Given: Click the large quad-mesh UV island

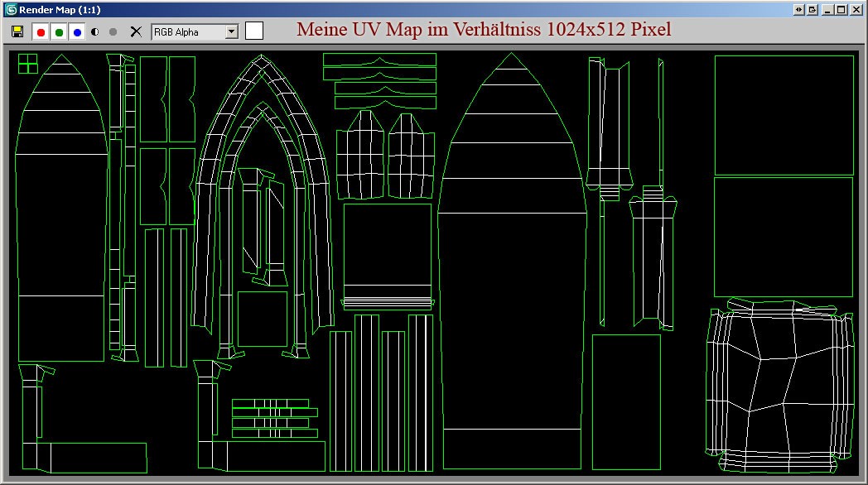Looking at the screenshot, I should pos(780,386).
